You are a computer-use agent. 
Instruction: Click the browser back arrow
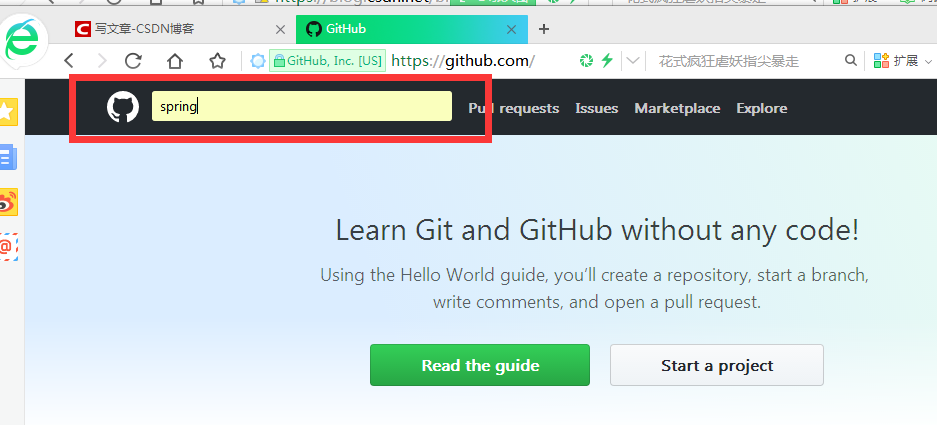[x=69, y=60]
